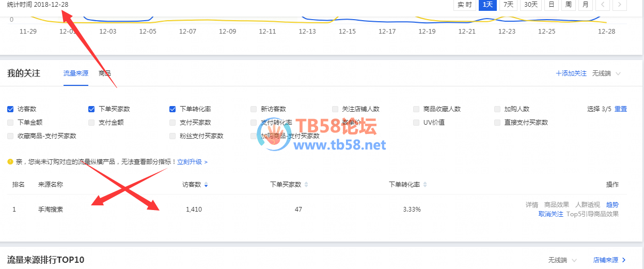Disable the 下单转化率 checkbox
Viewport: 644px width, 269px height.
(x=172, y=109)
